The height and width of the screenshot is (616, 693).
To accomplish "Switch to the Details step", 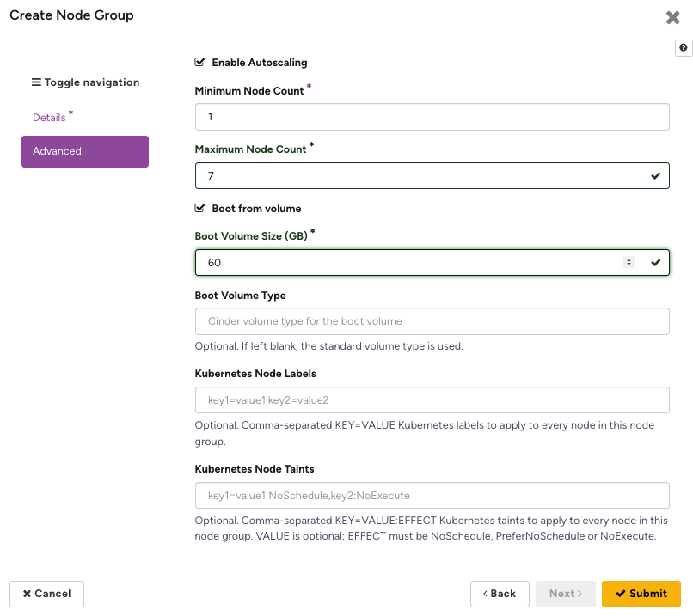I will 49,118.
